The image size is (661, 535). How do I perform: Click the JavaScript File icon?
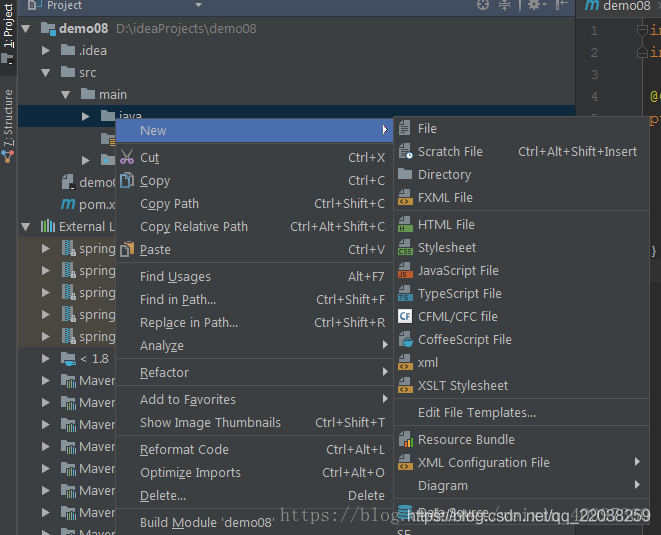(405, 270)
